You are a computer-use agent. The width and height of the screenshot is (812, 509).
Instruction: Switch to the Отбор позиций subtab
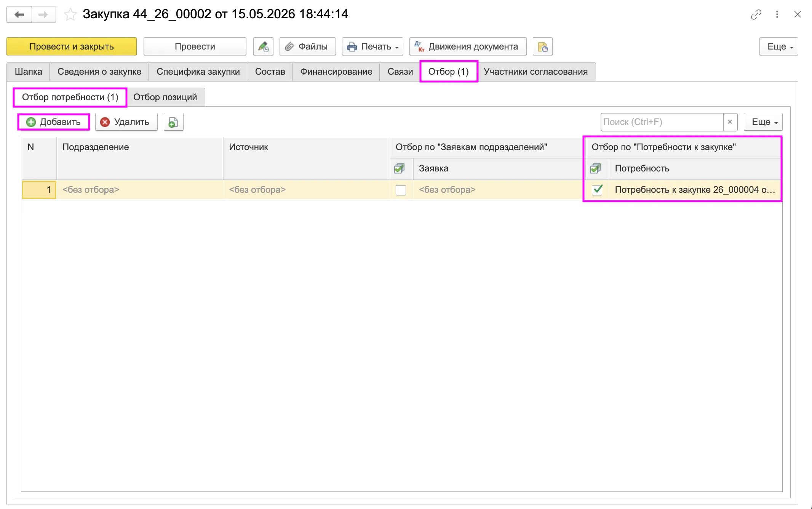pyautogui.click(x=165, y=97)
